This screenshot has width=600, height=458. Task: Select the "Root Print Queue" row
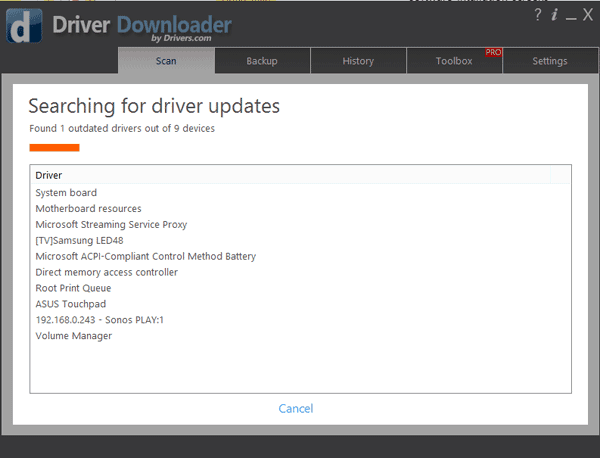pos(300,288)
